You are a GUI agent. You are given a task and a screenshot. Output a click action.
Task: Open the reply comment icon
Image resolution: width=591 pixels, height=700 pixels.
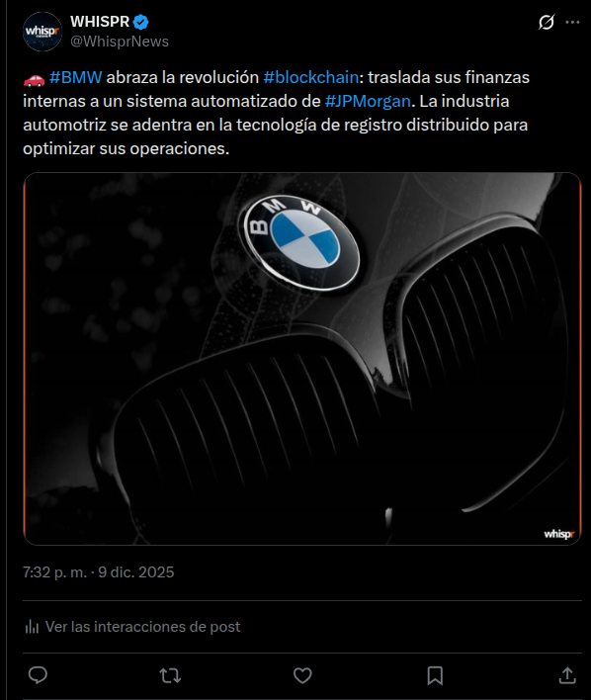38,675
